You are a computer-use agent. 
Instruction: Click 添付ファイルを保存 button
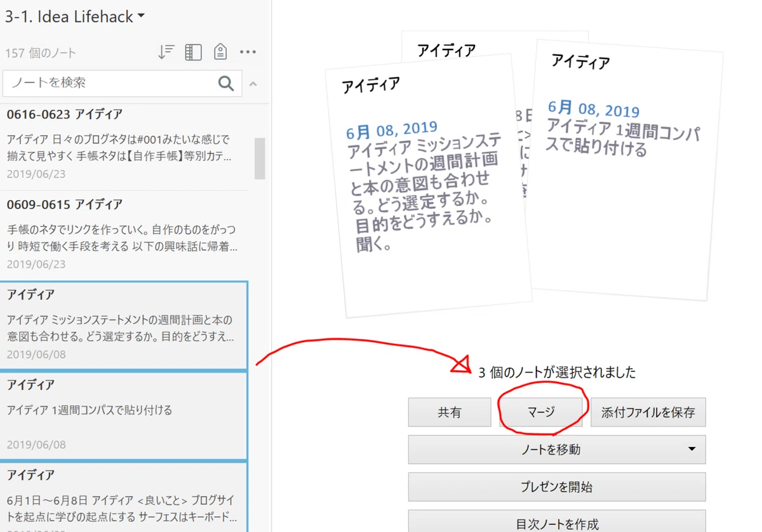(648, 412)
